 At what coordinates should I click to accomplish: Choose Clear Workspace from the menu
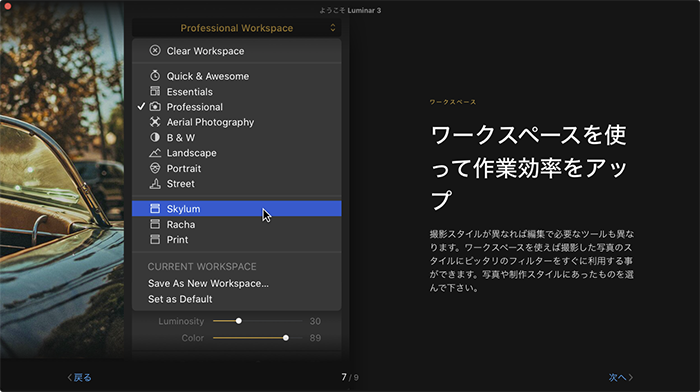click(237, 51)
